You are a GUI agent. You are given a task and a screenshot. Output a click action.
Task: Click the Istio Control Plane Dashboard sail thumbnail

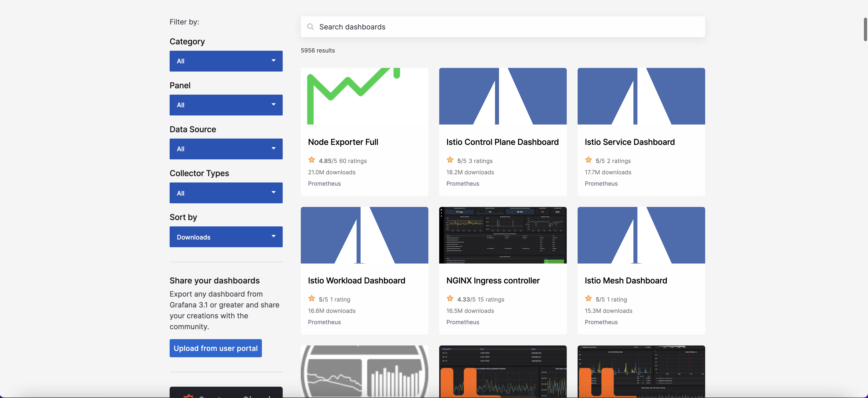[x=503, y=96]
